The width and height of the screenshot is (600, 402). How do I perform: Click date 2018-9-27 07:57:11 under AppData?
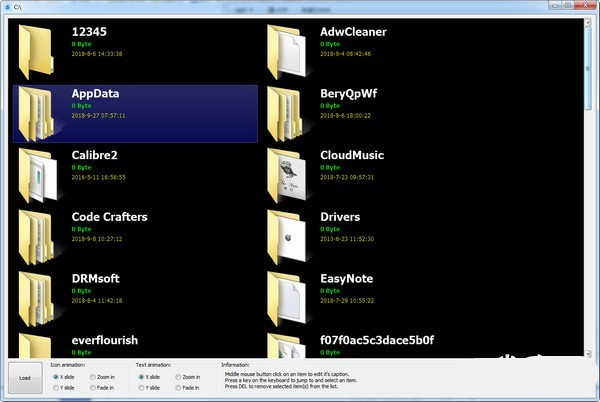[98, 116]
